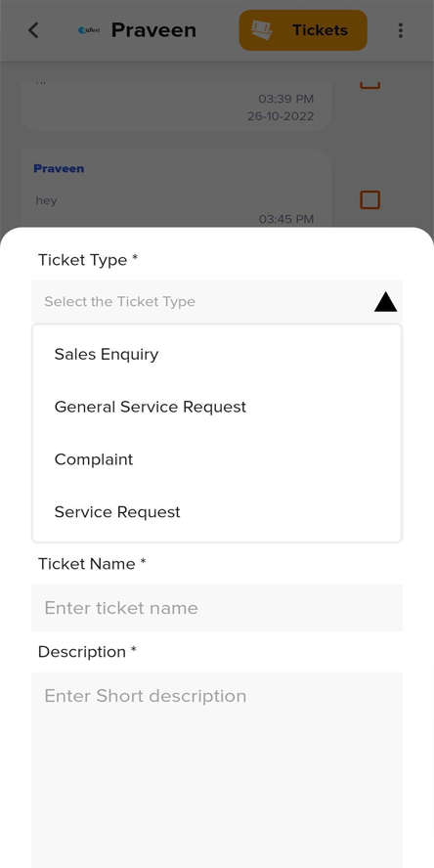Check the checkbox beside the hey message

tap(369, 199)
